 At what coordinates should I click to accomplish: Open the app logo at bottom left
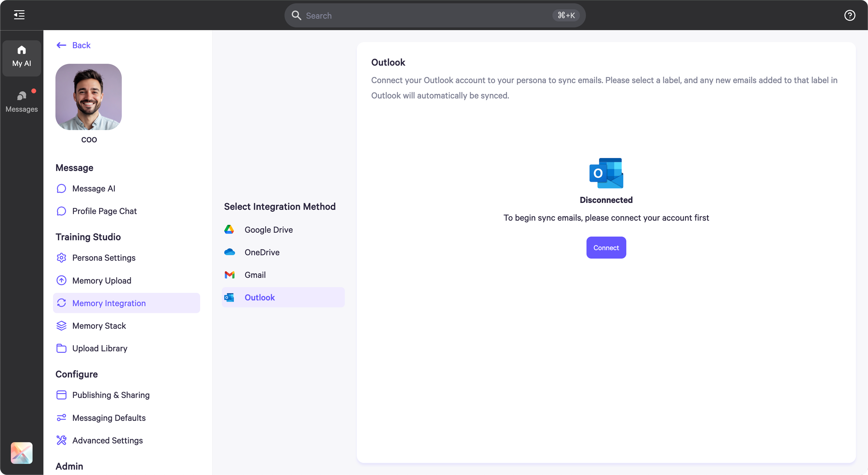tap(21, 453)
